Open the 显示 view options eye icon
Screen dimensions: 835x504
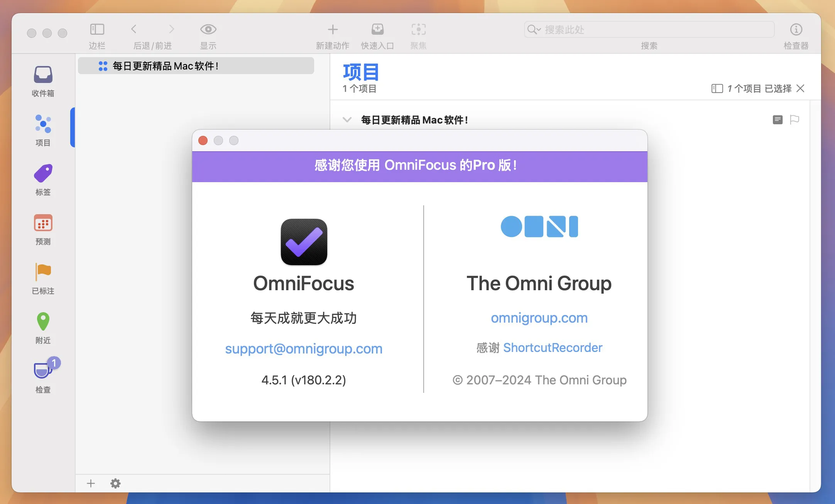pos(208,29)
